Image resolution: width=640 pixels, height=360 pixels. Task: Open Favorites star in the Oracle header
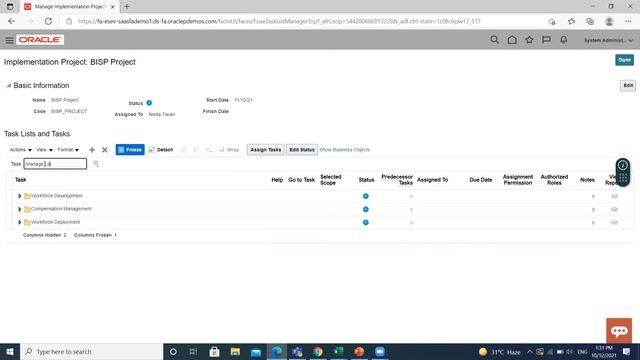[529, 40]
